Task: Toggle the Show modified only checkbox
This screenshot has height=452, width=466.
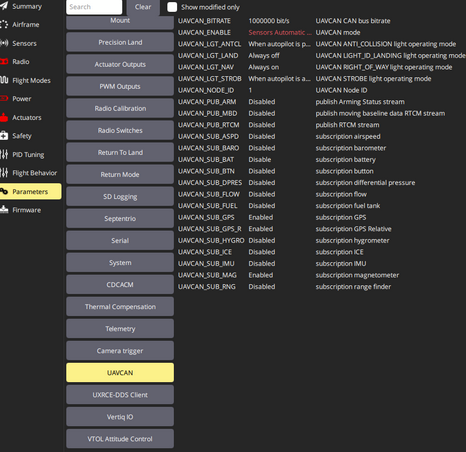Action: click(x=172, y=7)
